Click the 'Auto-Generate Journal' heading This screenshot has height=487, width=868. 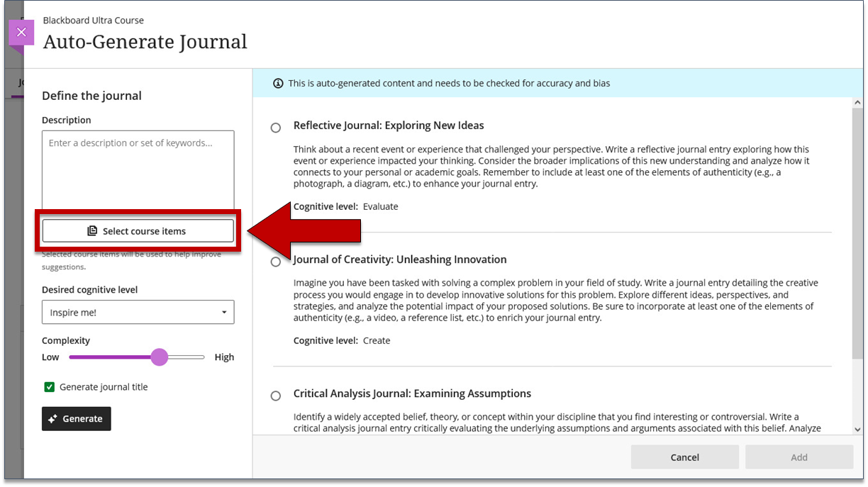(145, 42)
